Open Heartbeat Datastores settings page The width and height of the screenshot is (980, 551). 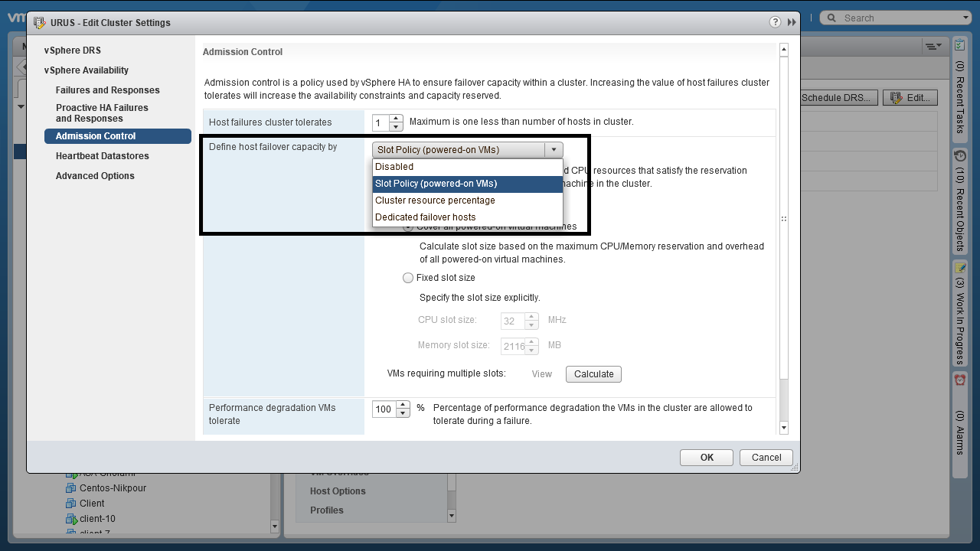tap(103, 156)
